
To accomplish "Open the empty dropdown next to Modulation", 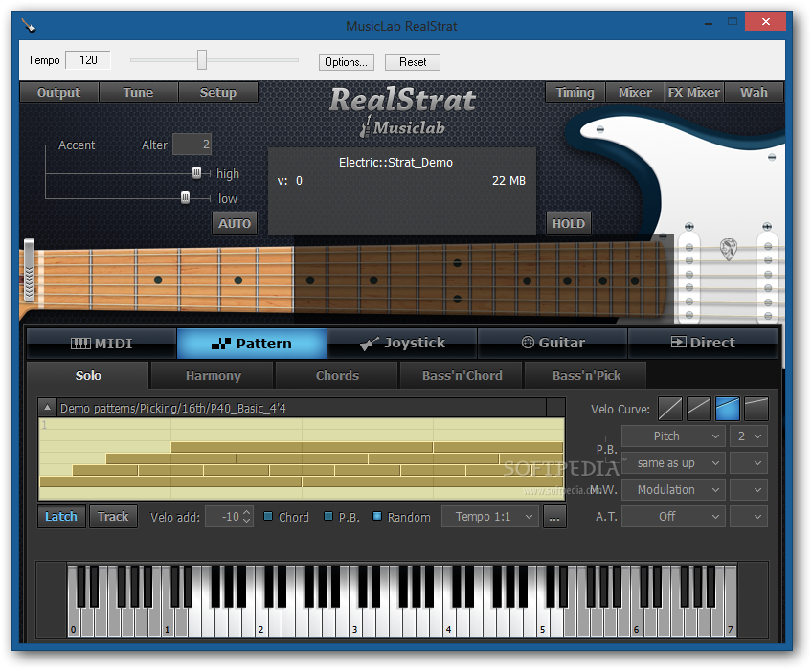I will (749, 490).
